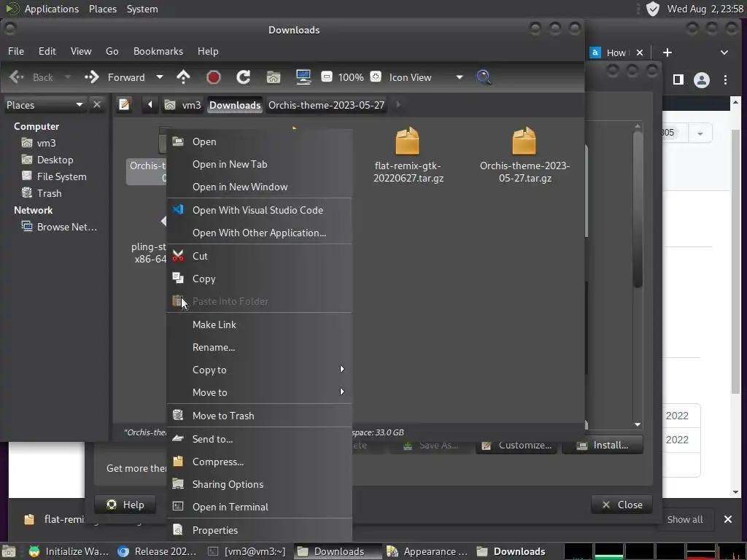Click Help button in Appearance window
This screenshot has height=560, width=747.
(125, 505)
